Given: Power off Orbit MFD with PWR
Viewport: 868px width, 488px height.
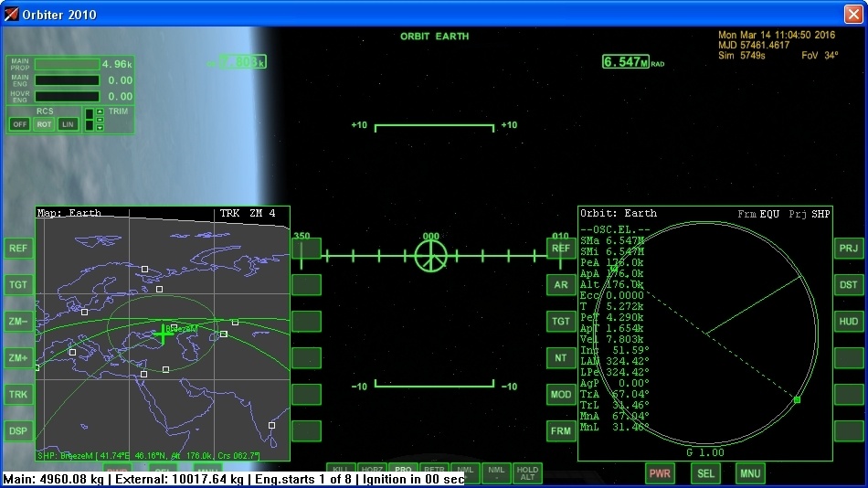Looking at the screenshot, I should tap(660, 473).
